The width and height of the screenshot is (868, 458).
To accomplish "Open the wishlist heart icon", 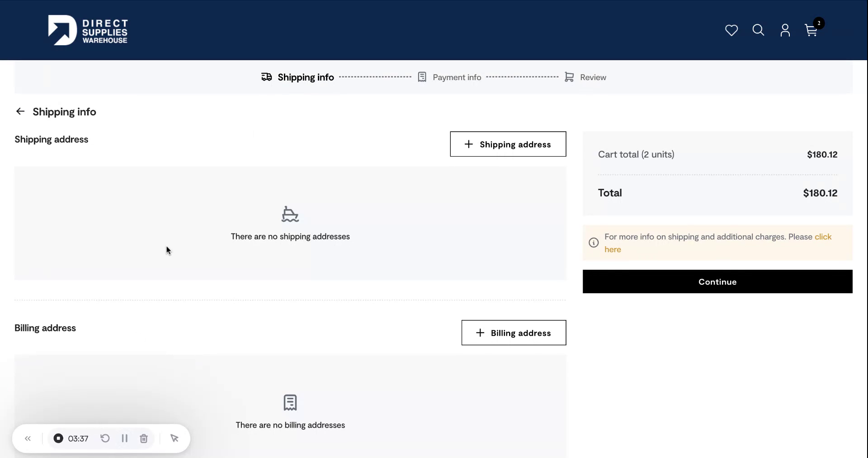I will point(731,30).
